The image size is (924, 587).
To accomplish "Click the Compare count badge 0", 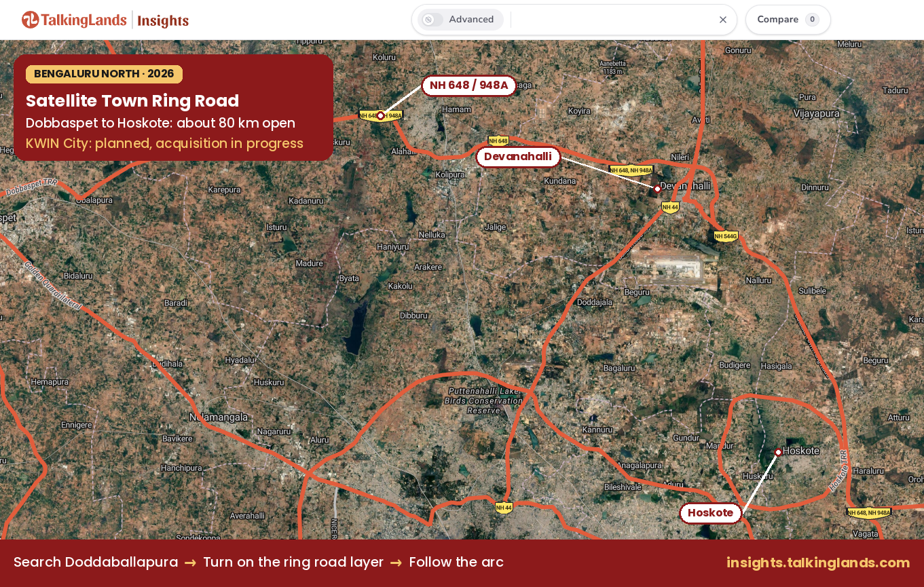I will [812, 20].
